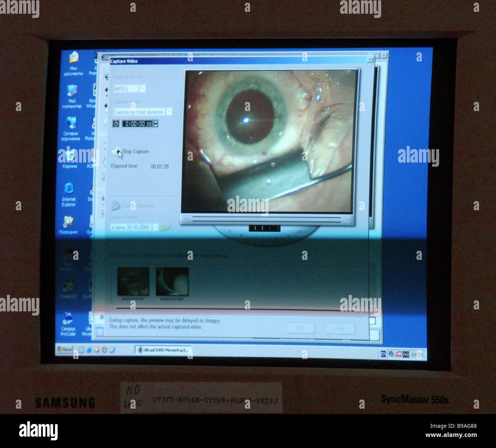Click the clock icon beside the duration field
The image size is (496, 448).
tap(116, 123)
